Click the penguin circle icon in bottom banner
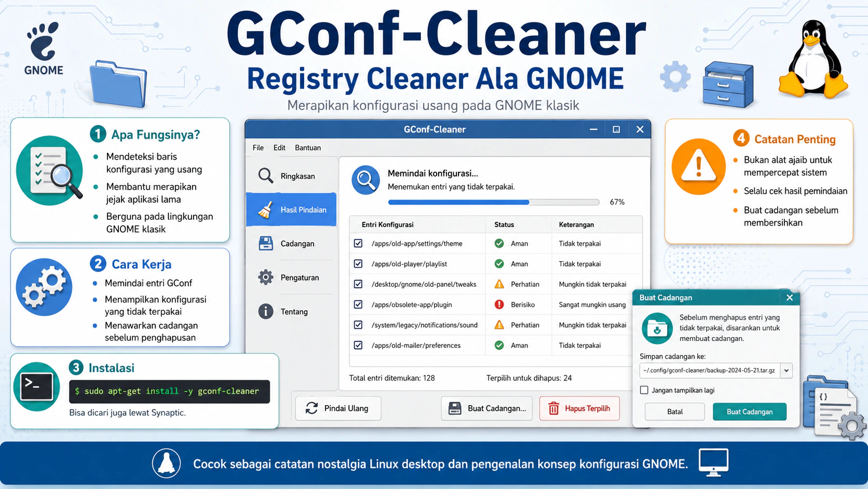868x489 pixels. (x=167, y=462)
